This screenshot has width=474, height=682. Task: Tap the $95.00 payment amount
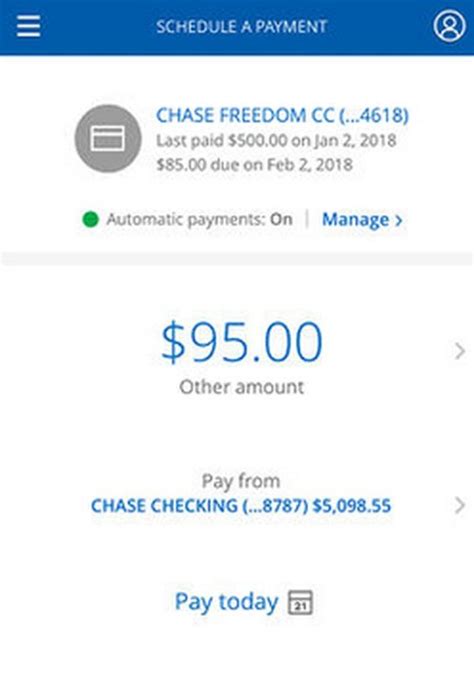242,342
